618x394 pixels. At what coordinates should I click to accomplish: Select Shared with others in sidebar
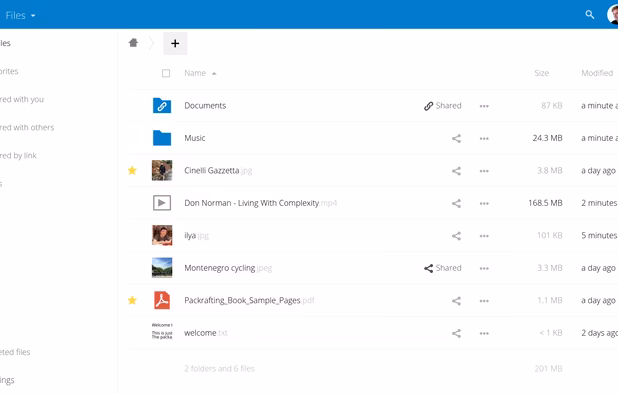click(27, 127)
